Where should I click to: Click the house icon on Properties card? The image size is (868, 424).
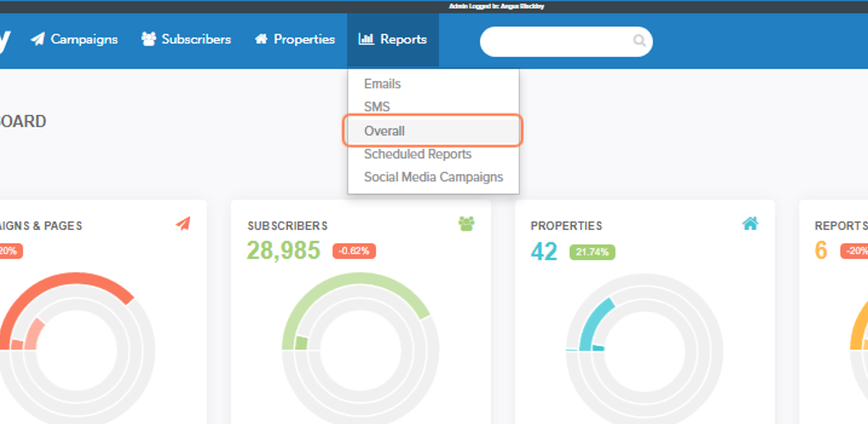[750, 224]
